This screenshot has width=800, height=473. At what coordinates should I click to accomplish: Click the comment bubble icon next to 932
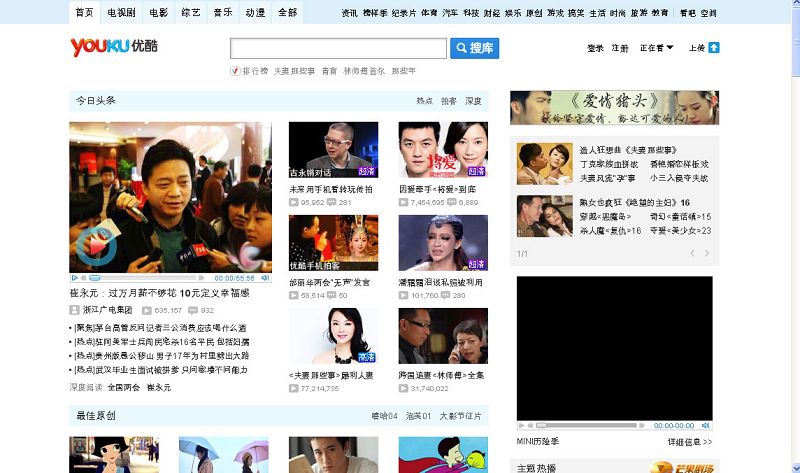(x=192, y=311)
